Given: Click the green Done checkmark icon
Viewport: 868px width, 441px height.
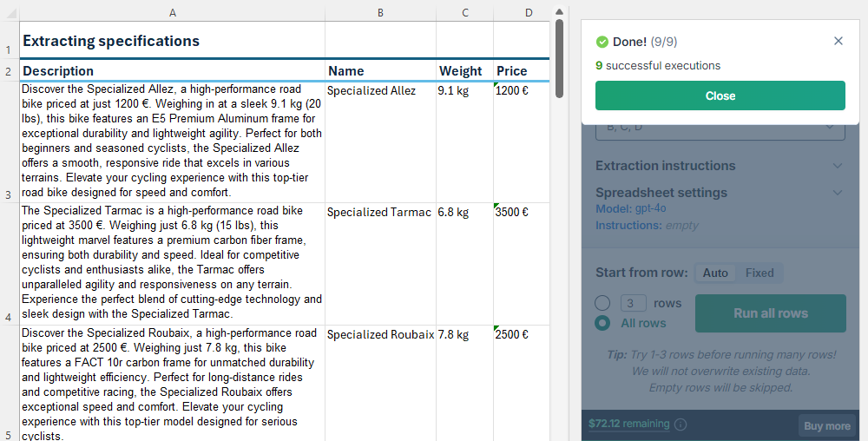Looking at the screenshot, I should tap(602, 42).
